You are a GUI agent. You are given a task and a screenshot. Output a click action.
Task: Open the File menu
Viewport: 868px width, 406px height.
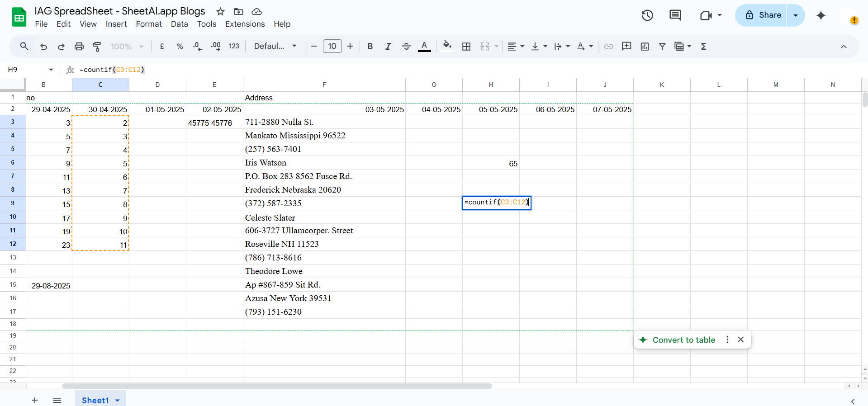pos(41,24)
